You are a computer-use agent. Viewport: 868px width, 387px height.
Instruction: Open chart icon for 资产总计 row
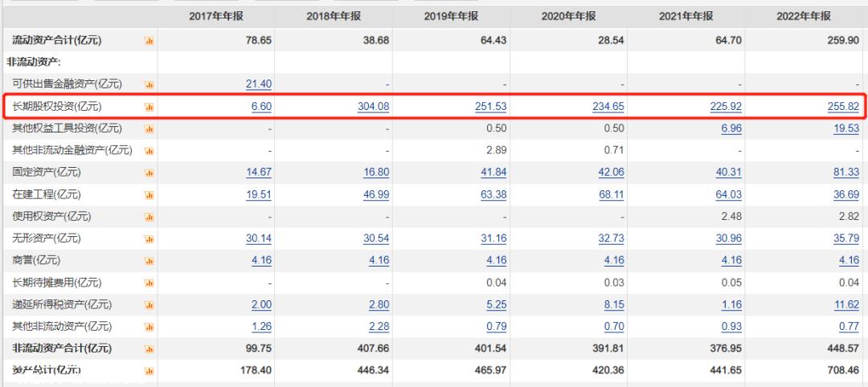(149, 371)
